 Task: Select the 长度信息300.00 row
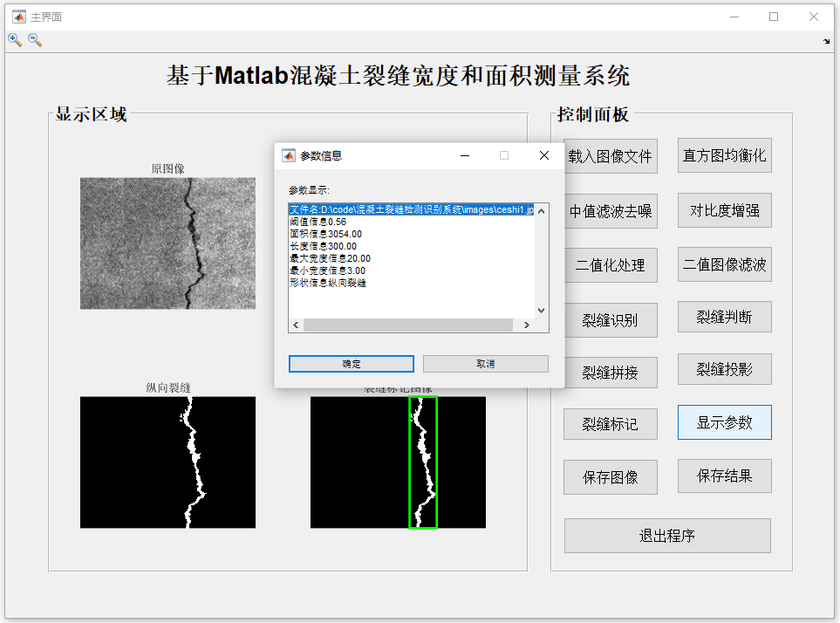(x=412, y=246)
